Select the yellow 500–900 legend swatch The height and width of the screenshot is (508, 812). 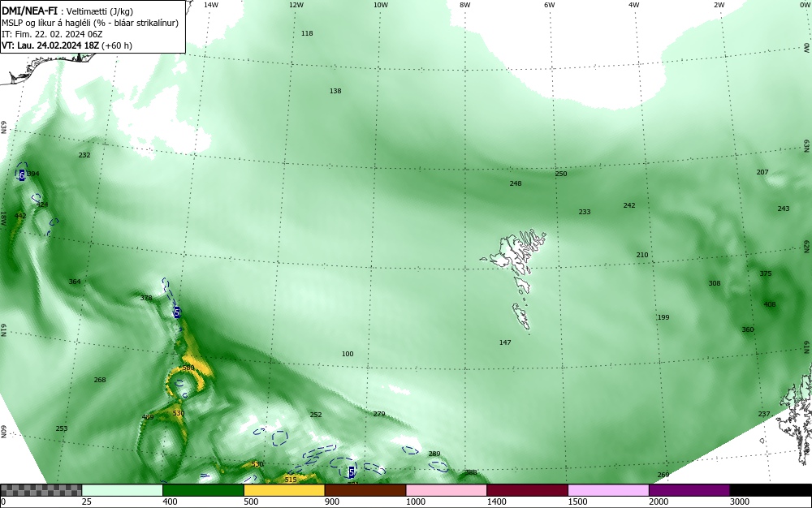[x=284, y=490]
